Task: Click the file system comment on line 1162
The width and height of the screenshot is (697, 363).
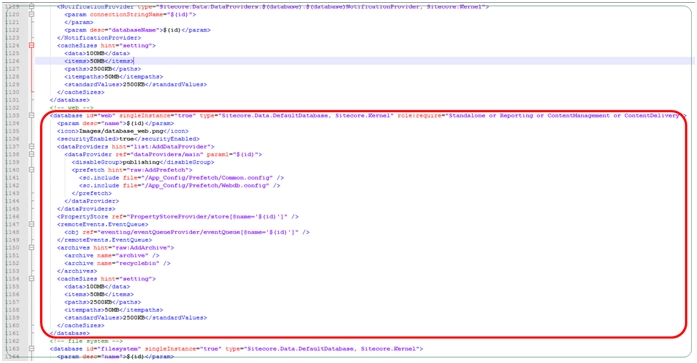Action: tap(86, 341)
